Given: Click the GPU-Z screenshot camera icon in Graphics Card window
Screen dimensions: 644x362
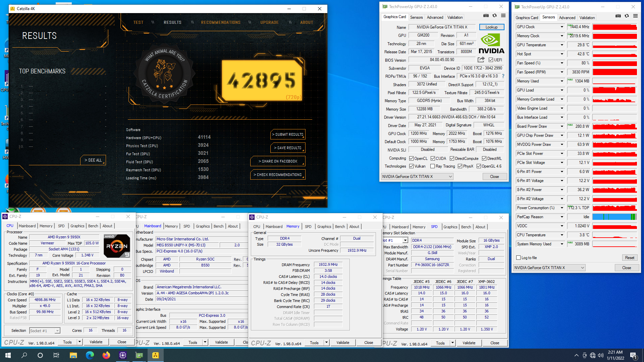Looking at the screenshot, I should (x=486, y=15).
